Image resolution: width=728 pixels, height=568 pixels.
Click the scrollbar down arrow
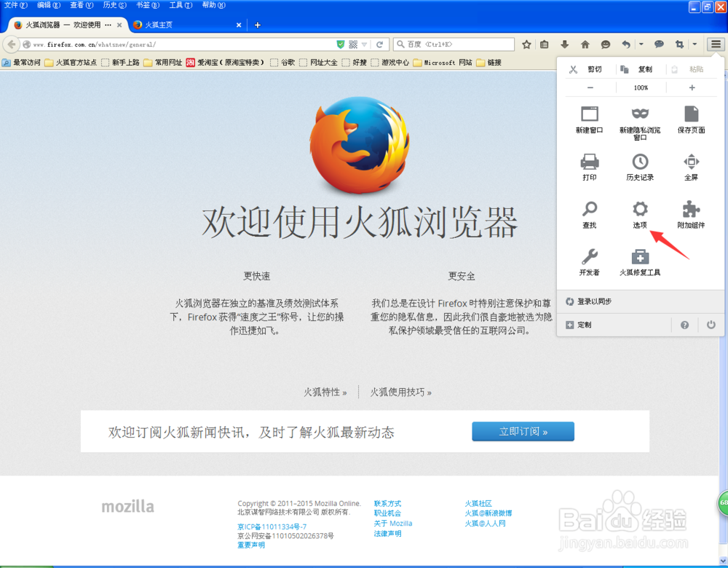pos(723,561)
